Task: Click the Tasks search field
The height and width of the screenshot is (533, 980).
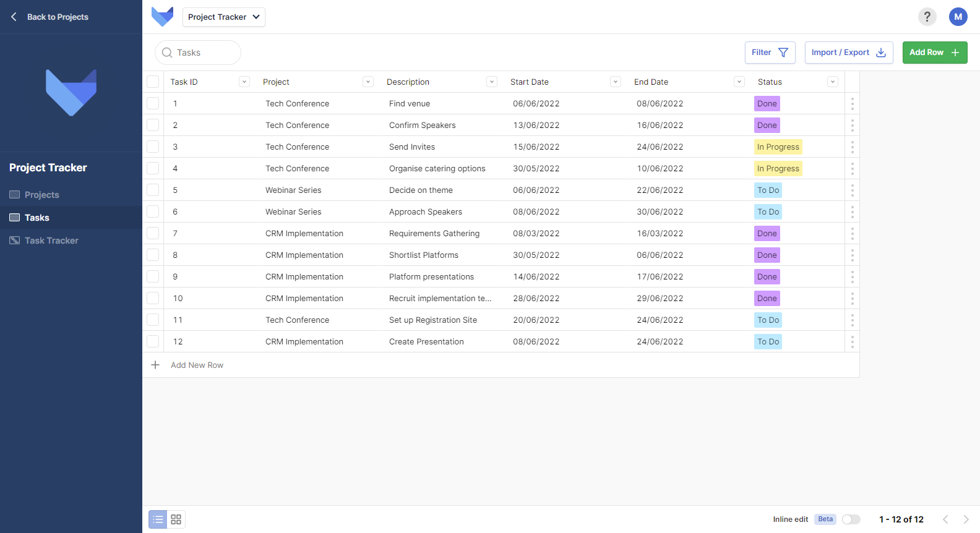Action: click(x=198, y=53)
